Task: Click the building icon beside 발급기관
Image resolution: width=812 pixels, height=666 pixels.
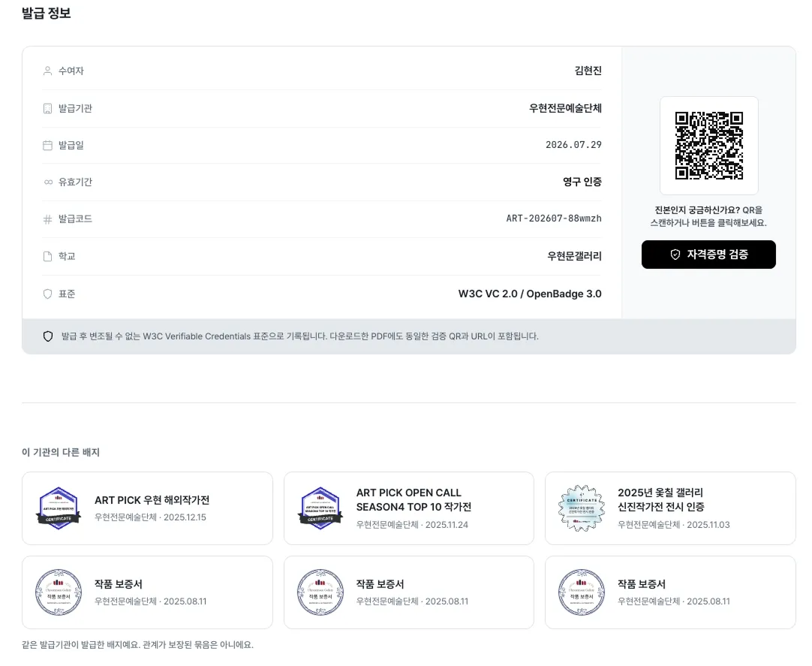Action: click(x=47, y=108)
